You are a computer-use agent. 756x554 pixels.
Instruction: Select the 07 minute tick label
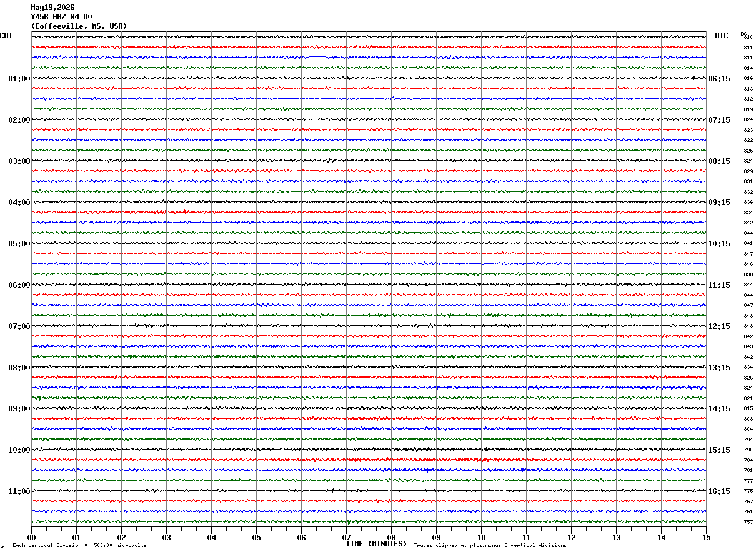[x=346, y=537]
